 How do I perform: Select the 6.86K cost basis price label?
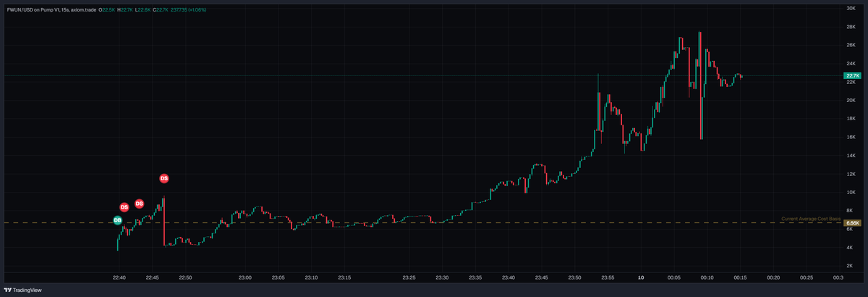pos(852,223)
